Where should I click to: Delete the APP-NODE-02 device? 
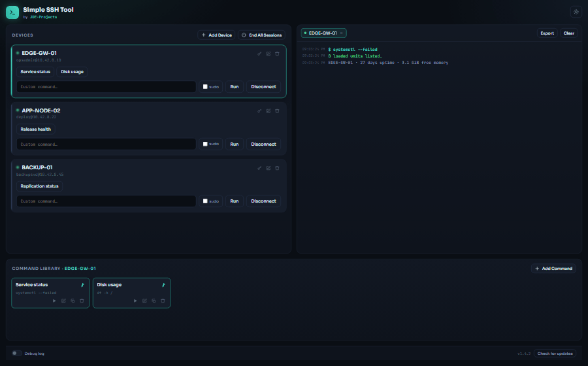tap(277, 111)
